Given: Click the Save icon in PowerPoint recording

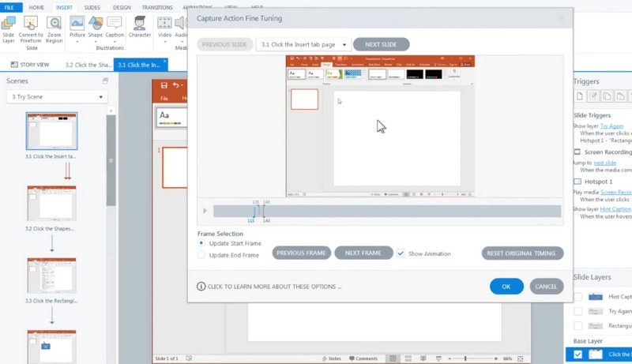Looking at the screenshot, I should point(164,85).
